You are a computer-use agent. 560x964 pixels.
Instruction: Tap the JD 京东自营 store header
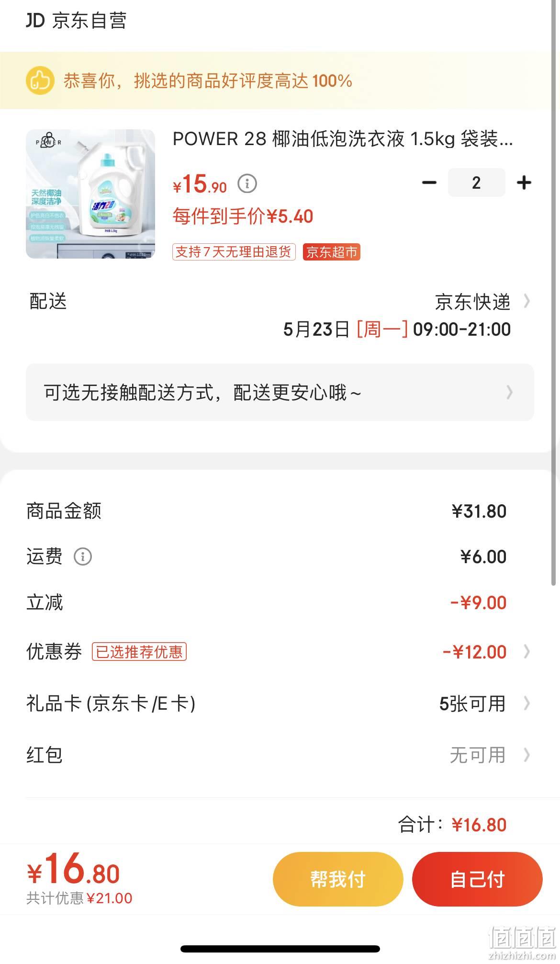76,21
